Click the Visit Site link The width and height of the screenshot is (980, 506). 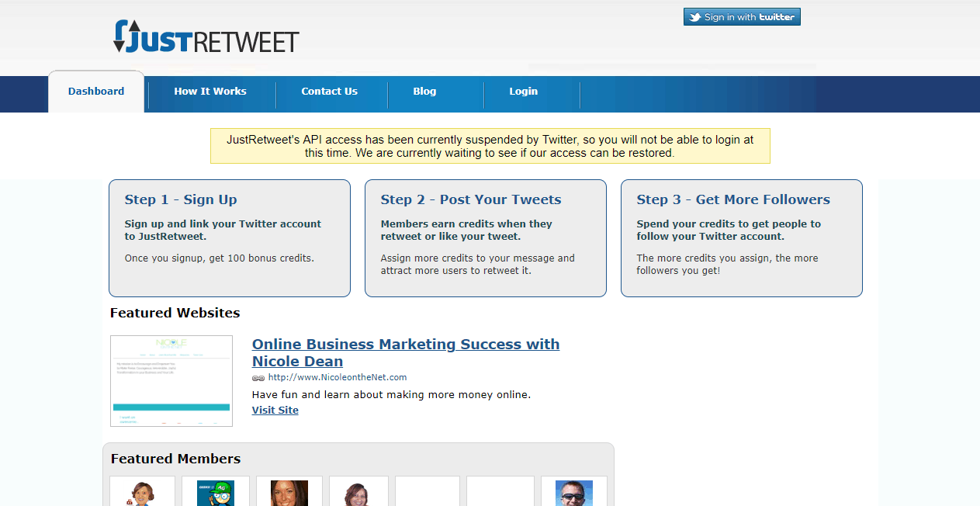pyautogui.click(x=275, y=410)
